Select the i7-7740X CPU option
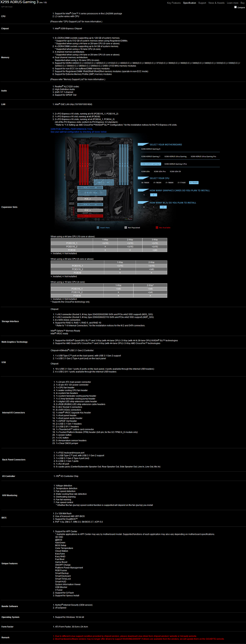The width and height of the screenshot is (246, 644). 181,182
